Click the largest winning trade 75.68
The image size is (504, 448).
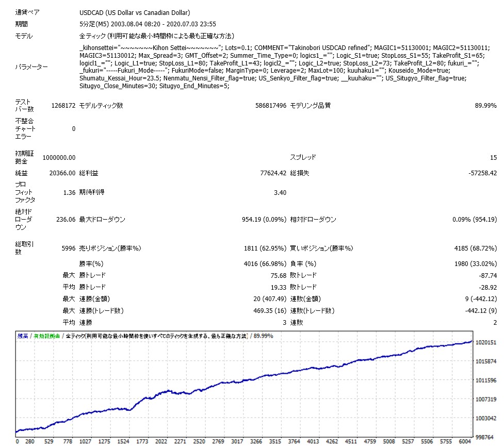(279, 275)
